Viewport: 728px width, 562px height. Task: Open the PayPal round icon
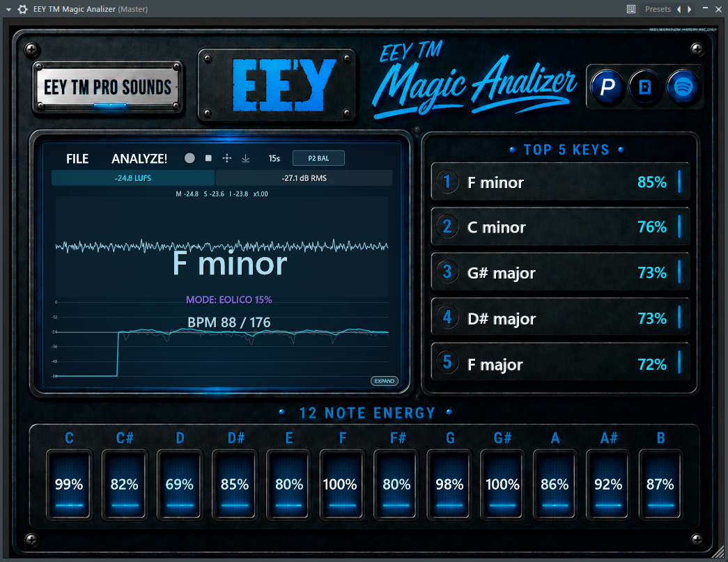point(607,87)
